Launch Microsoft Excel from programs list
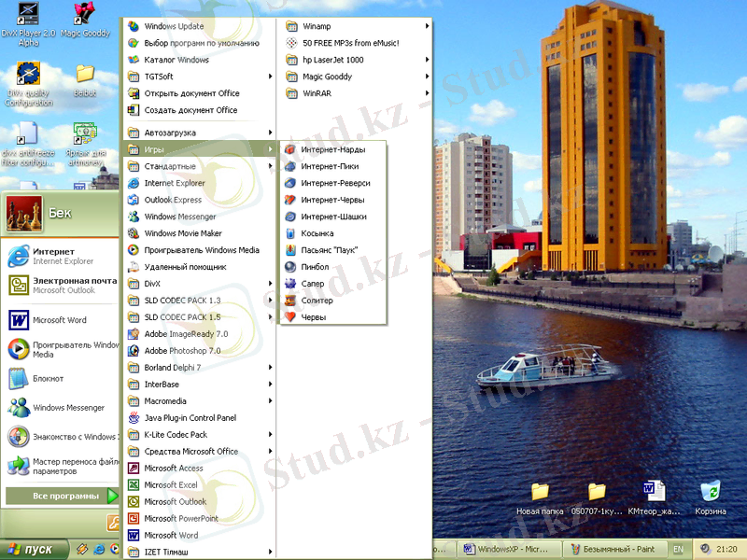Screen dimensions: 747x560 click(x=170, y=485)
